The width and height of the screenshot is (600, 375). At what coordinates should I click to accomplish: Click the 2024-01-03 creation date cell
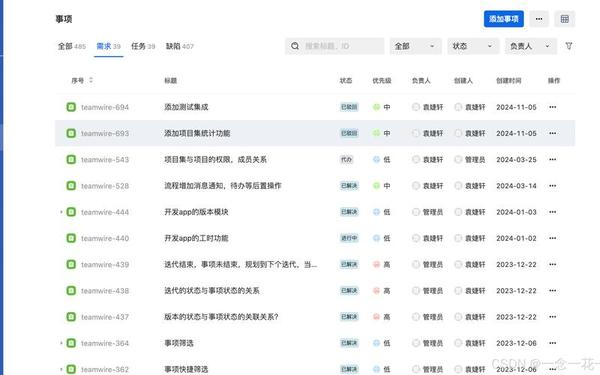pos(516,212)
